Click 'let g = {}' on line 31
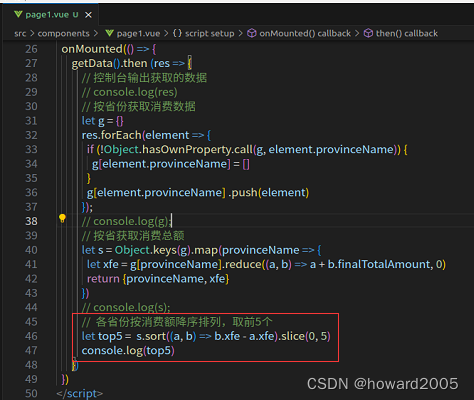The image size is (474, 400). [x=103, y=121]
